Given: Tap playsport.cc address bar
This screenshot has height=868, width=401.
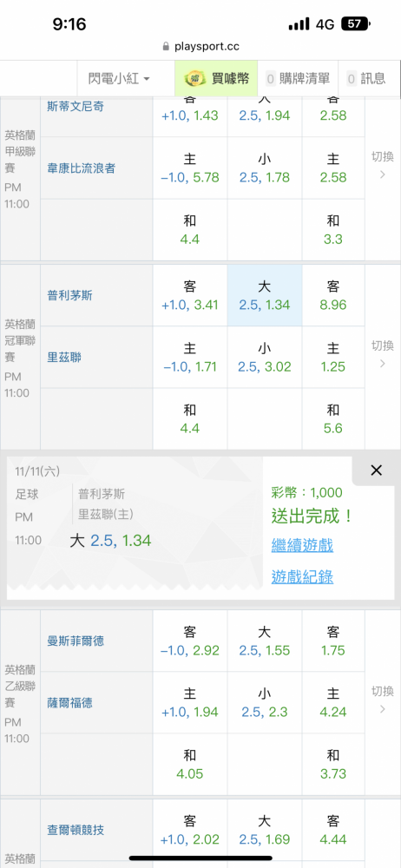Looking at the screenshot, I should [200, 47].
